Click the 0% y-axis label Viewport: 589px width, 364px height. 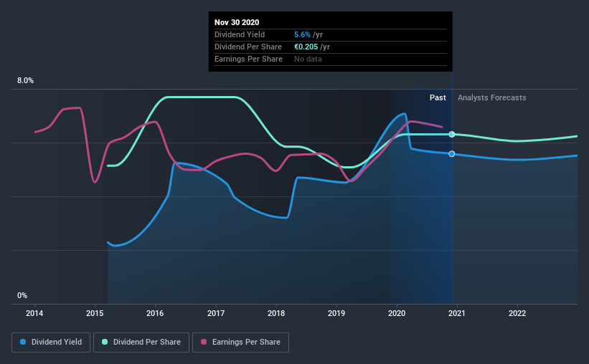(x=22, y=296)
